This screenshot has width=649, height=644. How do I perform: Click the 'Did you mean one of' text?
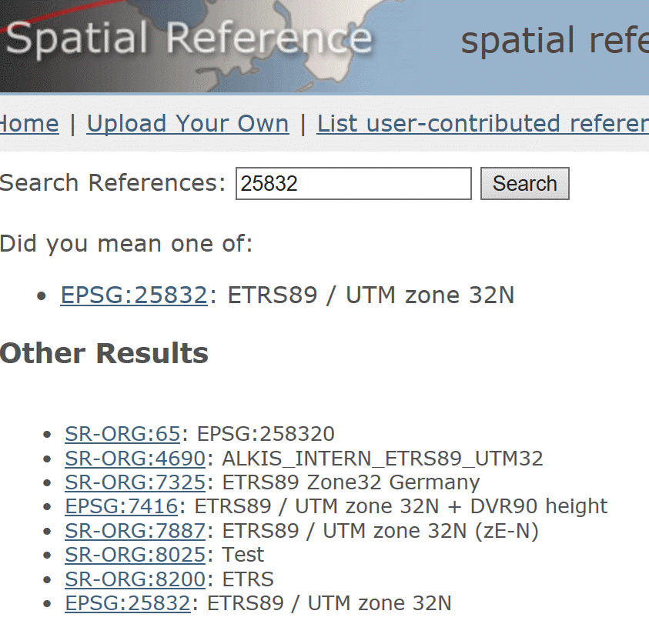[125, 244]
